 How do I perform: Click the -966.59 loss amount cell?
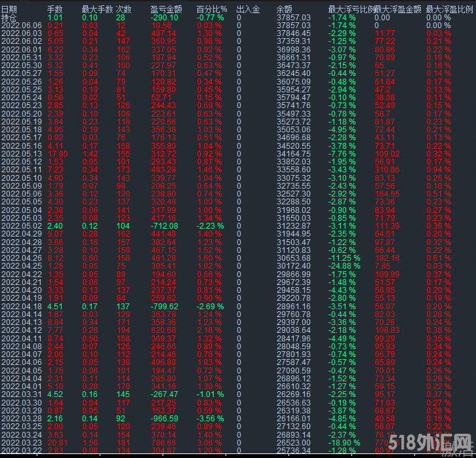165,417
